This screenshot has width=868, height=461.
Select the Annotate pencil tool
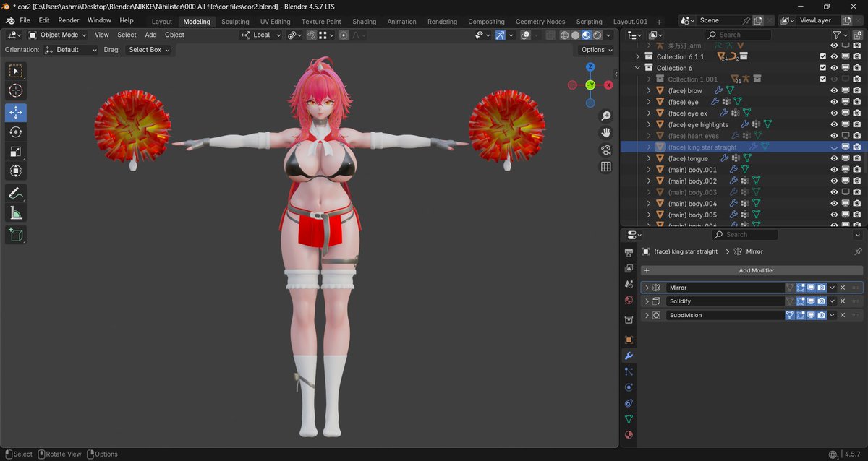point(16,193)
